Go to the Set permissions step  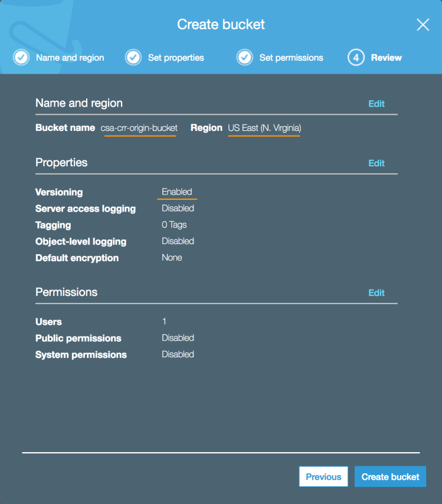point(291,58)
